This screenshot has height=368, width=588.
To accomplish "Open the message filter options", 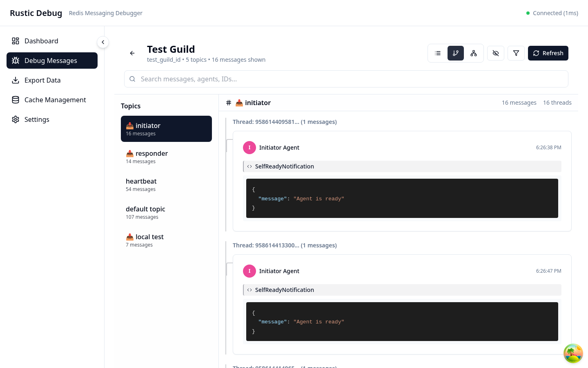I will (516, 53).
